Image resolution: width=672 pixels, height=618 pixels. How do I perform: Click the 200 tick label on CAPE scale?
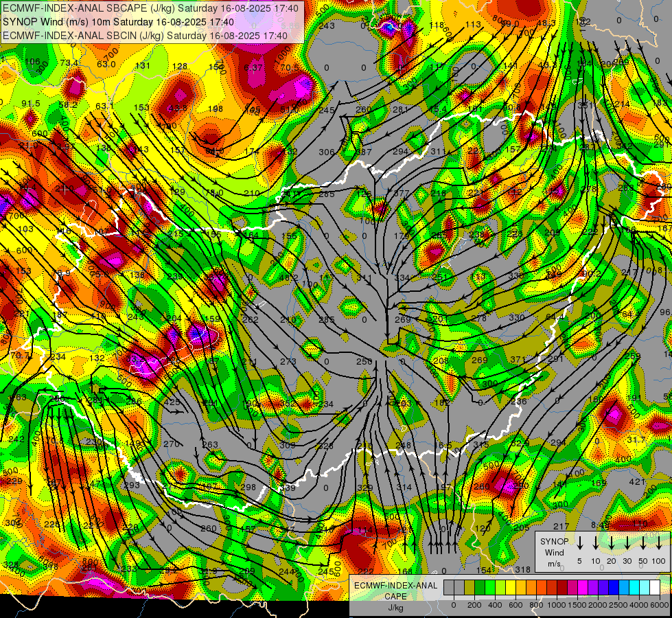(474, 605)
